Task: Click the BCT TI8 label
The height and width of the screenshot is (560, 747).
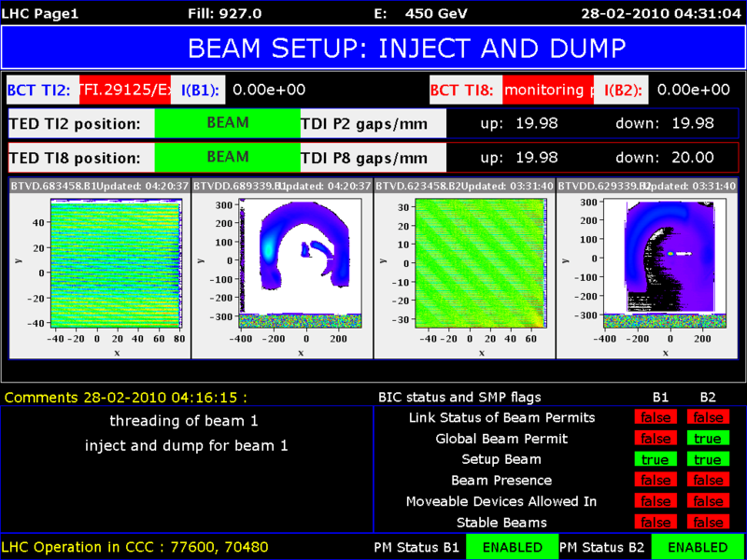Action: click(x=466, y=90)
